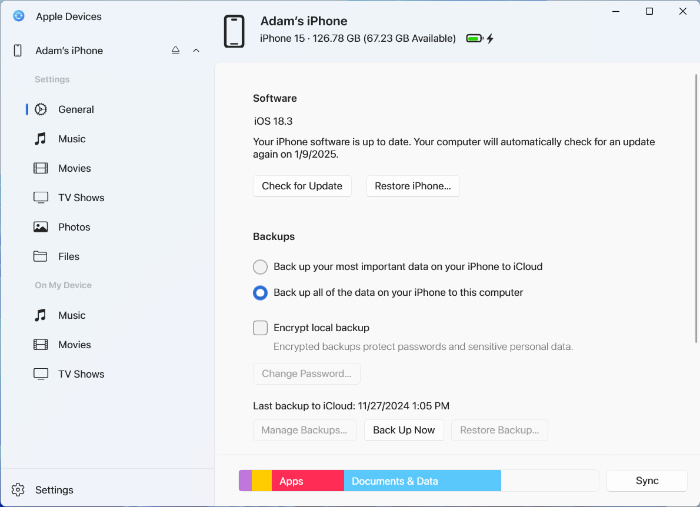Maximize the Apple Devices window
This screenshot has height=507, width=700.
point(650,12)
